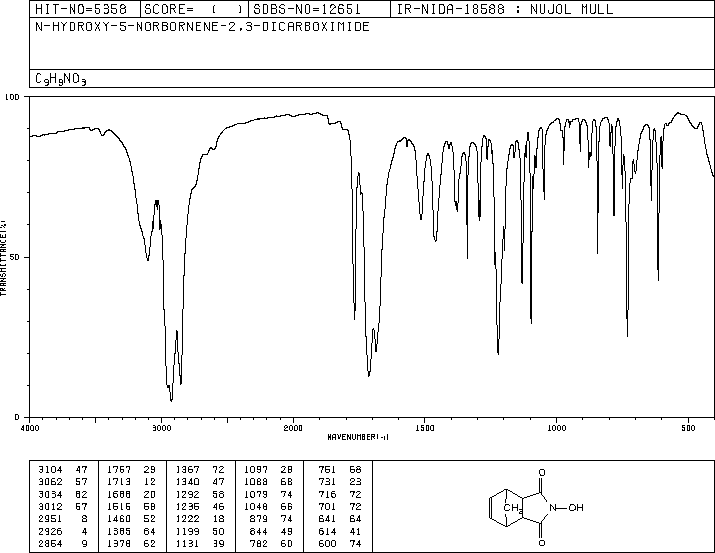Image resolution: width=715 pixels, height=553 pixels.
Task: Select peak value 3104 in table
Action: click(x=50, y=470)
